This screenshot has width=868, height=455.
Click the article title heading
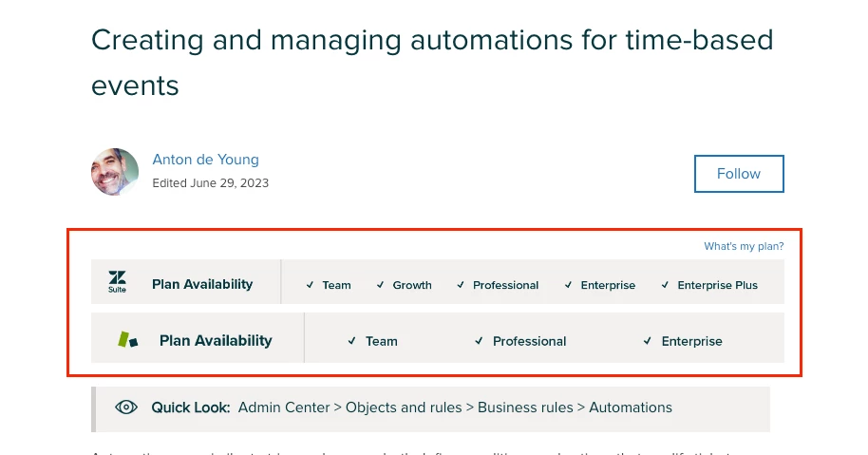[x=432, y=63]
